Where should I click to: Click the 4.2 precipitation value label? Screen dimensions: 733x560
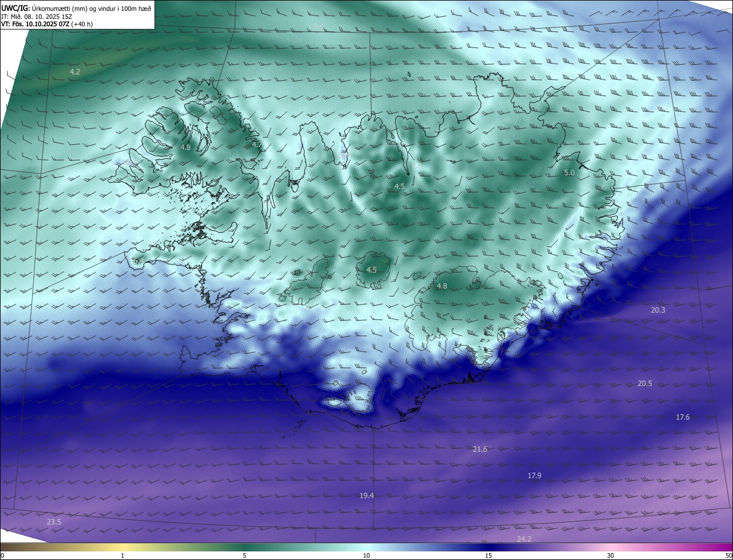(74, 72)
